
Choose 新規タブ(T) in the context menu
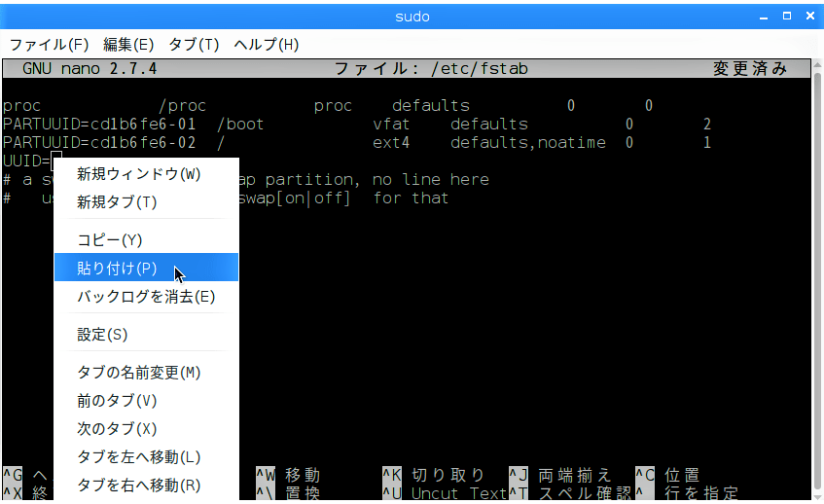pyautogui.click(x=117, y=202)
